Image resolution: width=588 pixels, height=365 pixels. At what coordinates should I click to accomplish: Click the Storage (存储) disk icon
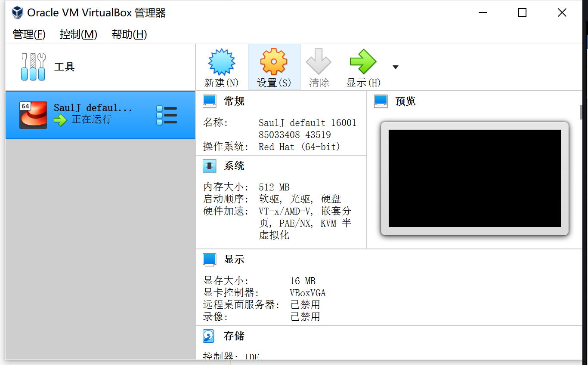coord(209,336)
